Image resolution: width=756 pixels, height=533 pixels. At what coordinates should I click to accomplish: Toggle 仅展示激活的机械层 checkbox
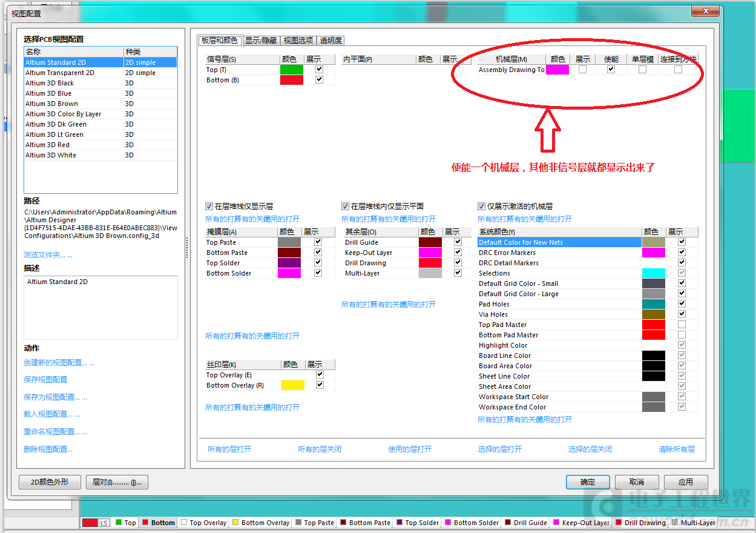click(482, 207)
